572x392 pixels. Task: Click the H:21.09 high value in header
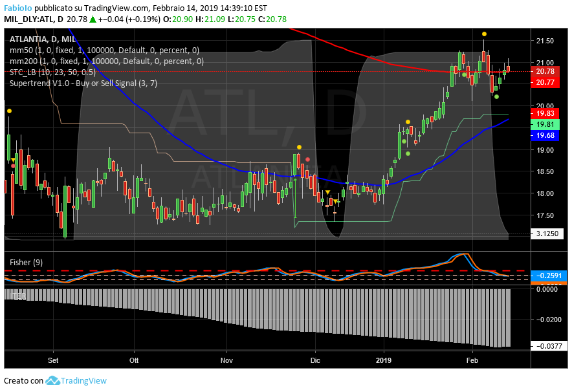tap(210, 19)
